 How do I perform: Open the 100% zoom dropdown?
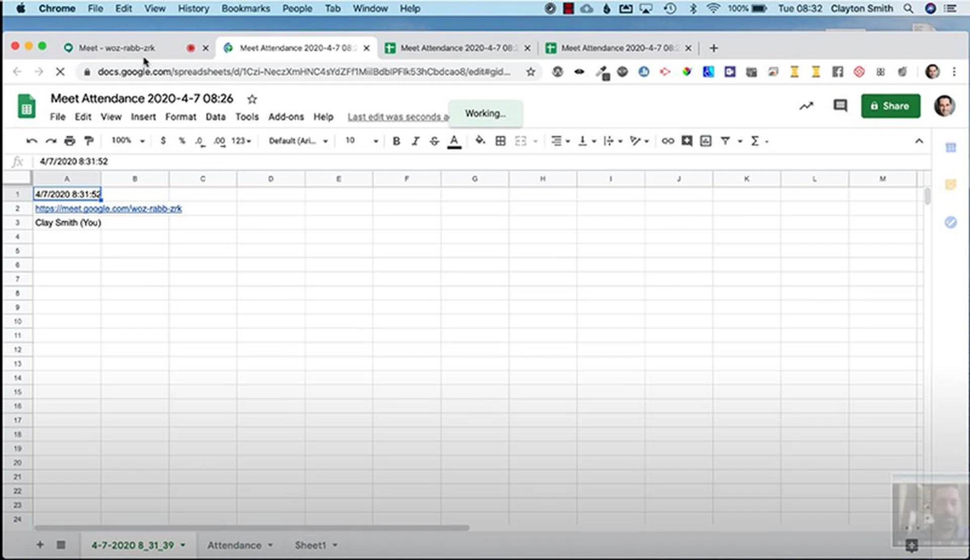point(128,140)
